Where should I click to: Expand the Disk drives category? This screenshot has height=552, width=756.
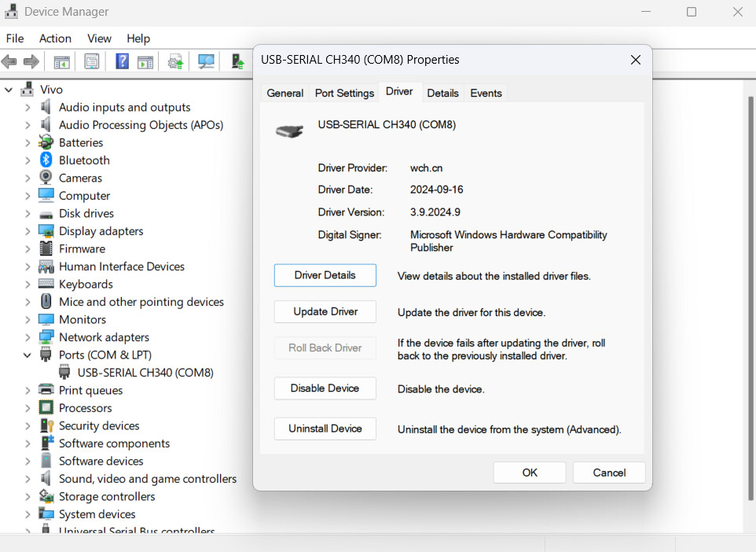point(28,213)
